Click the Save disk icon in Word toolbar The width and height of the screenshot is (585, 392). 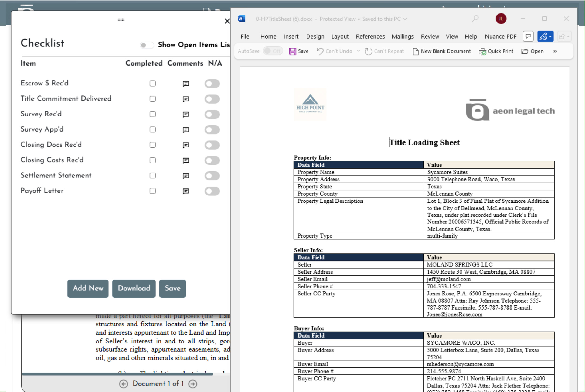[292, 51]
